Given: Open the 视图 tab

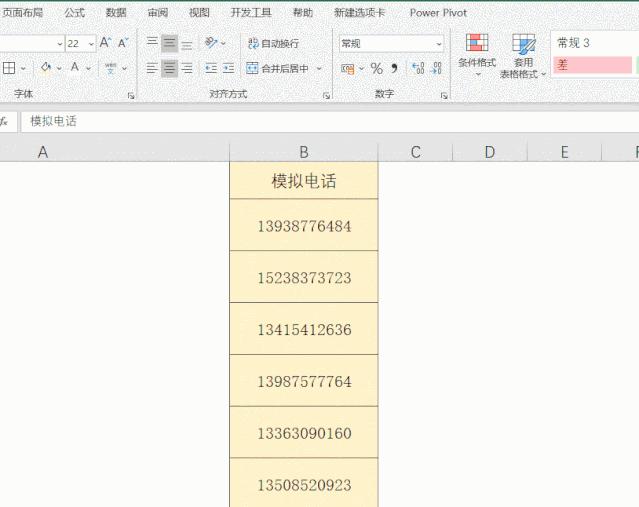Looking at the screenshot, I should tap(199, 13).
